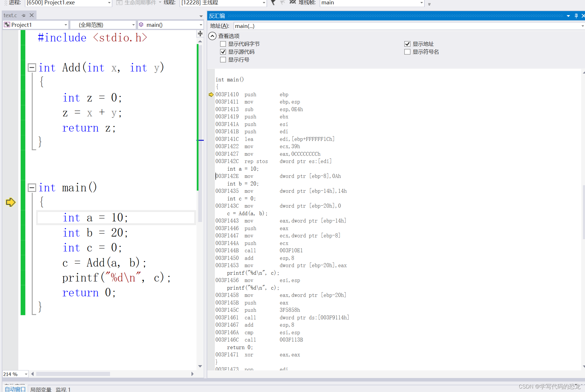Screen dimensions: 585x392
Task: Switch to 局部变量 tab
Action: 41,389
